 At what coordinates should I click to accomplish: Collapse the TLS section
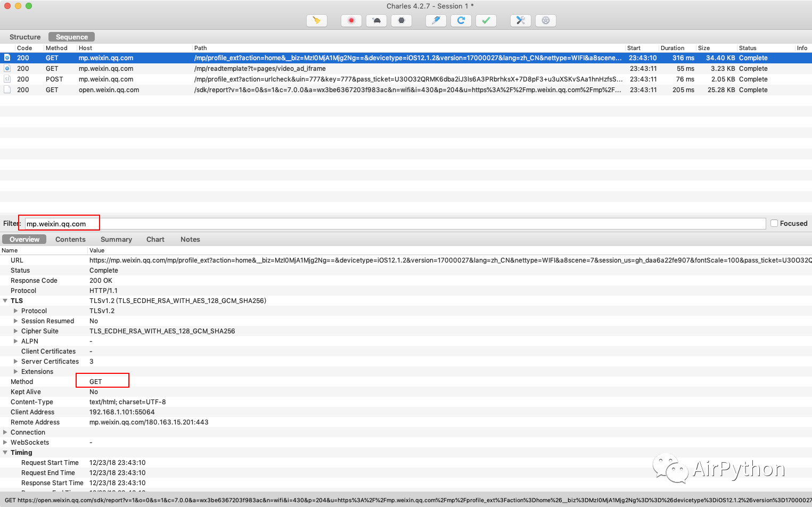tap(5, 301)
